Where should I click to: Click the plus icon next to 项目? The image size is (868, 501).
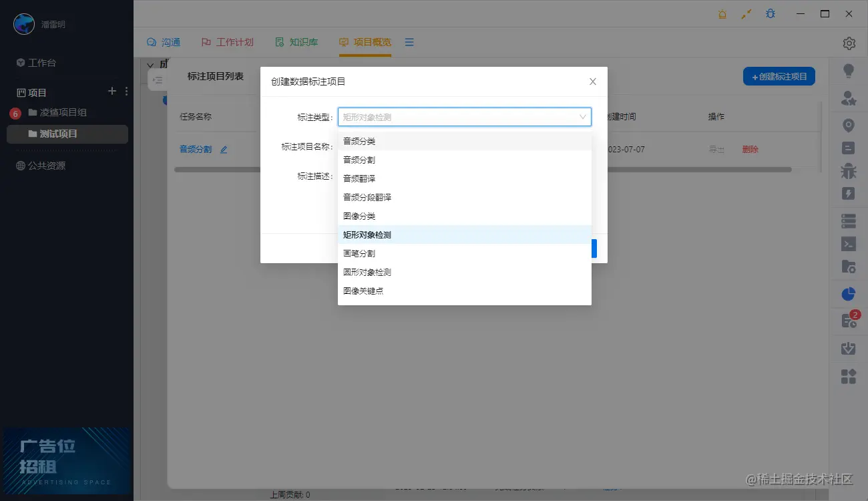coord(112,91)
